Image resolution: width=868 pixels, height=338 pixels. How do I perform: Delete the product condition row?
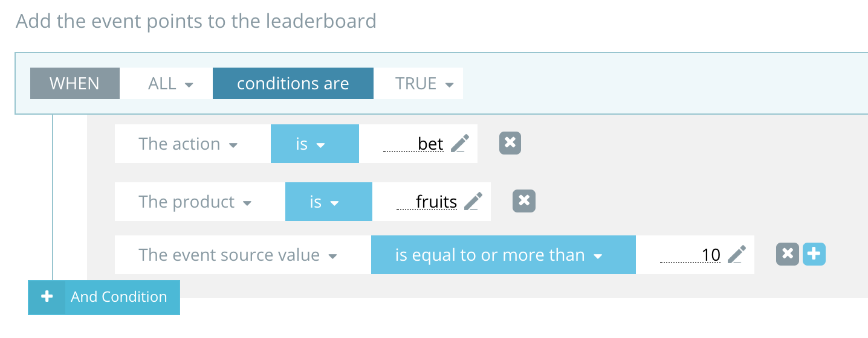[524, 201]
